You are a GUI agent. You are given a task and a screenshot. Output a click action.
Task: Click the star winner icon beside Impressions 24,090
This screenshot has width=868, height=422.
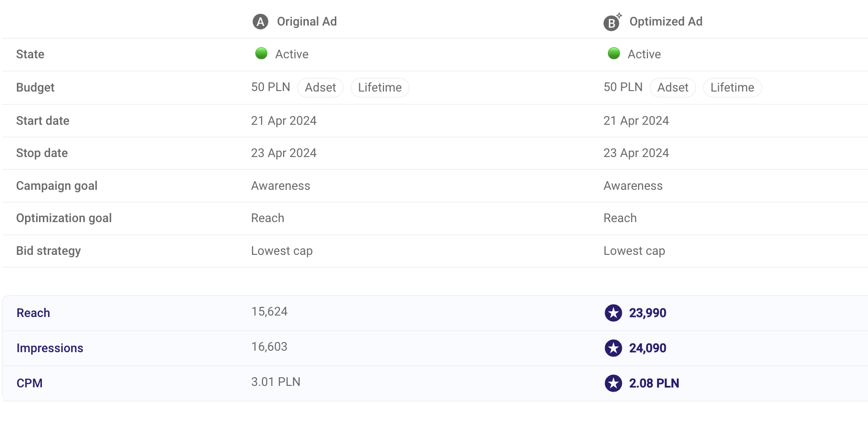tap(613, 348)
